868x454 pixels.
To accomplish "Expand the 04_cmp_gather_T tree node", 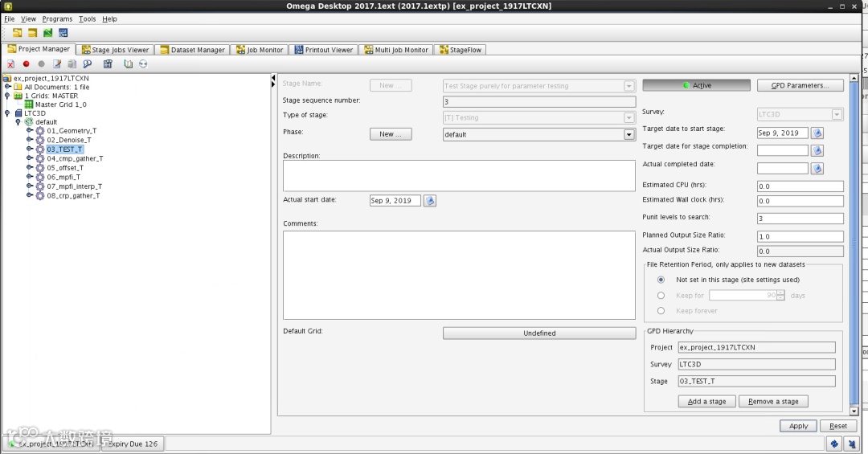I will tap(30, 157).
